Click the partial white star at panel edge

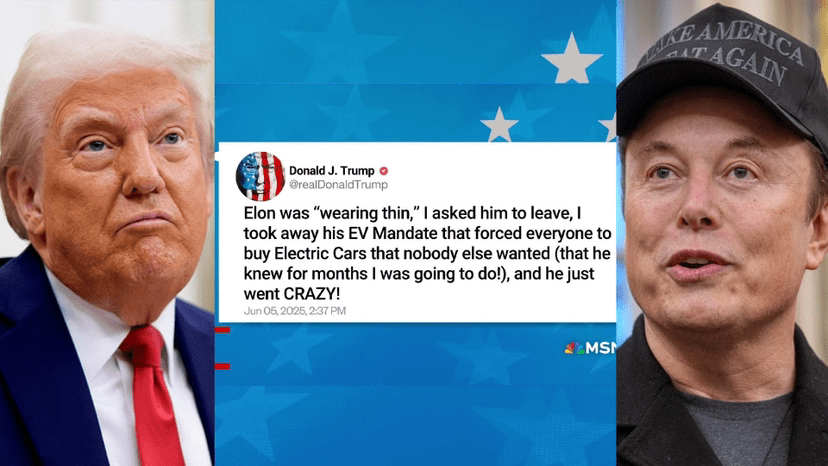pyautogui.click(x=608, y=127)
